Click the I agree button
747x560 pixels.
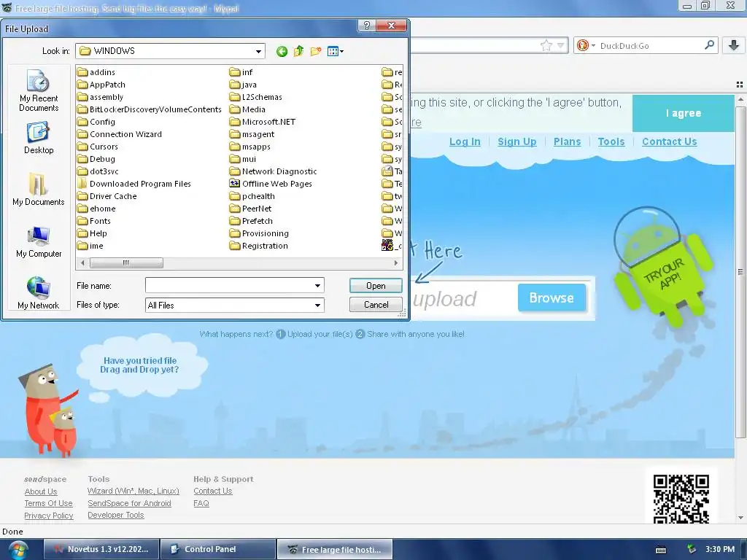coord(683,113)
